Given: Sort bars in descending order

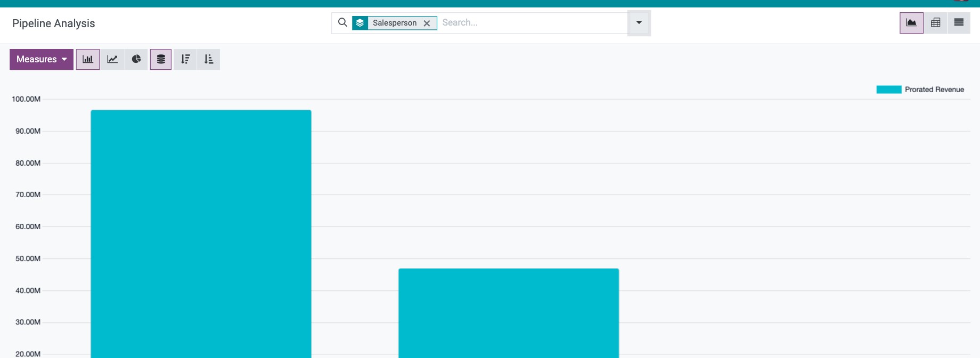Looking at the screenshot, I should (x=185, y=59).
